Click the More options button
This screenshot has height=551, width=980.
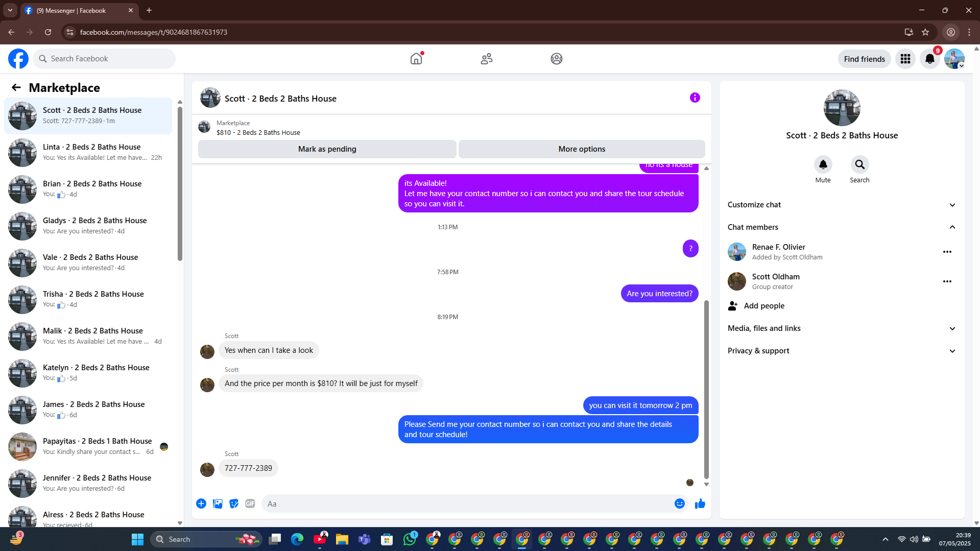[582, 149]
